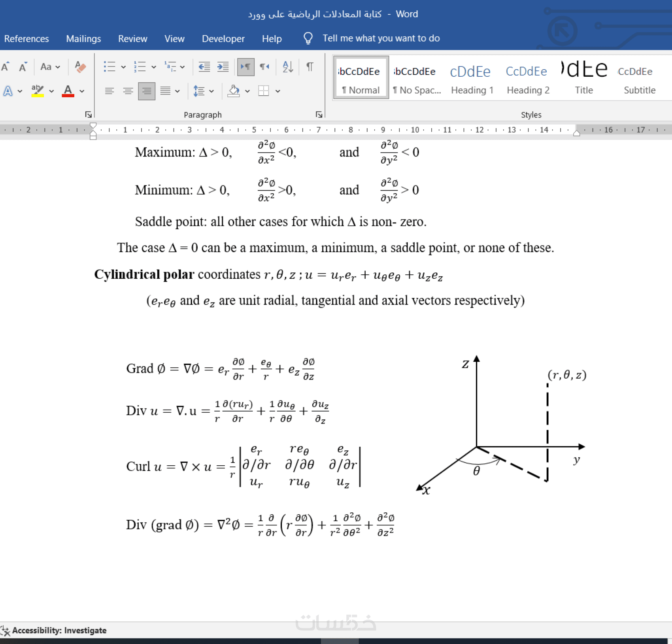Screen dimensions: 672x644
Task: Go to the View tab
Action: pos(174,39)
